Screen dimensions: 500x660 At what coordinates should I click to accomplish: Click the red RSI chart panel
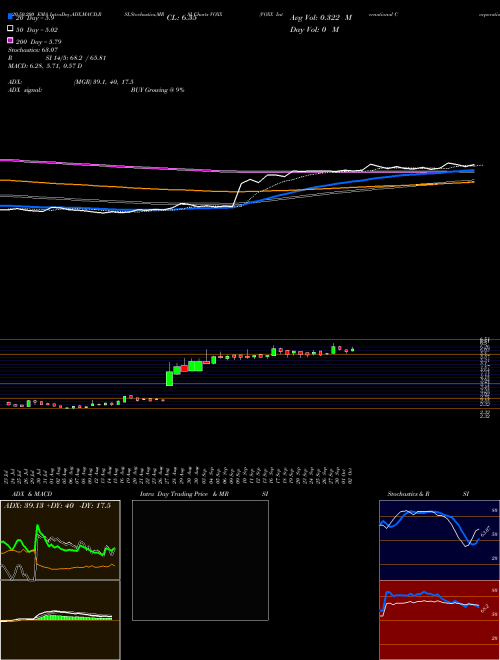point(439,620)
